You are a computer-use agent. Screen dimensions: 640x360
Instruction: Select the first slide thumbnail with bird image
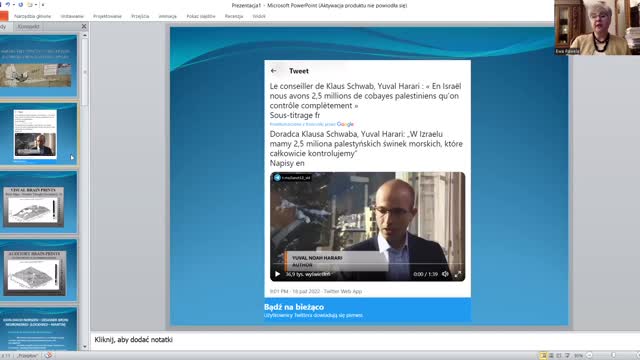(38, 65)
